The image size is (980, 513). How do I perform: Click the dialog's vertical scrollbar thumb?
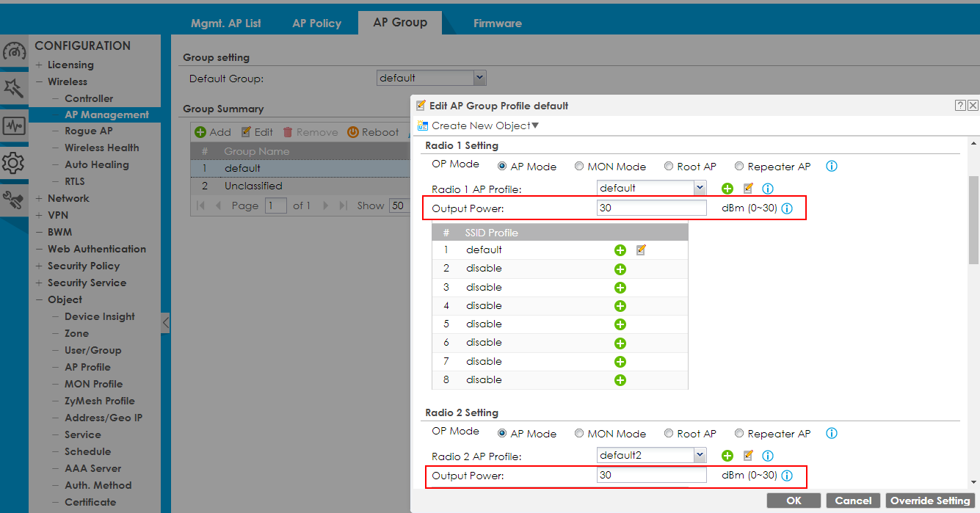(973, 220)
